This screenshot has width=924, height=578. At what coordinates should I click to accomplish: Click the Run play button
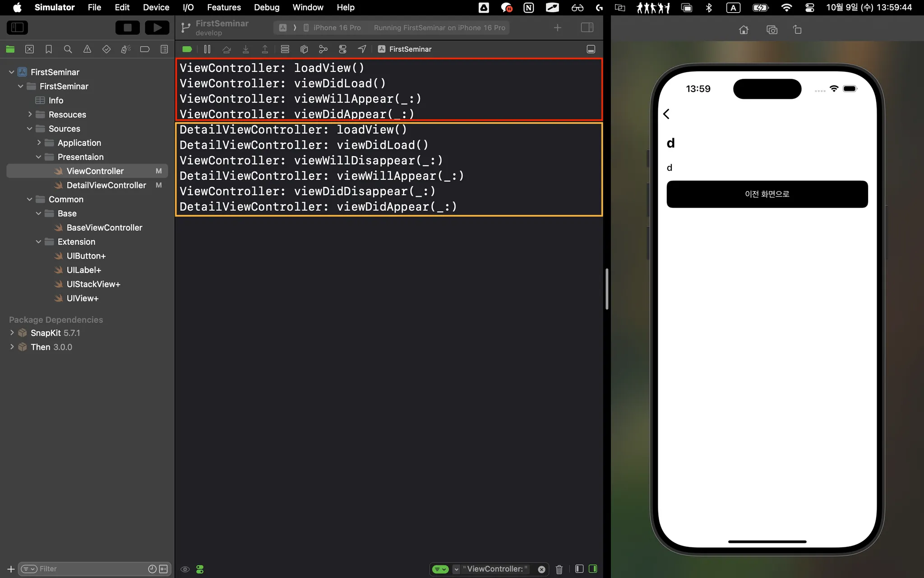[157, 28]
